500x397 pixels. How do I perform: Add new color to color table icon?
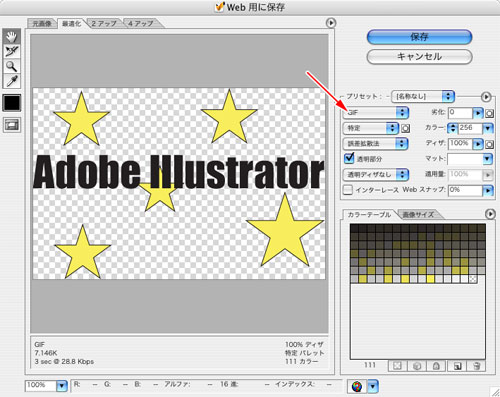457,366
